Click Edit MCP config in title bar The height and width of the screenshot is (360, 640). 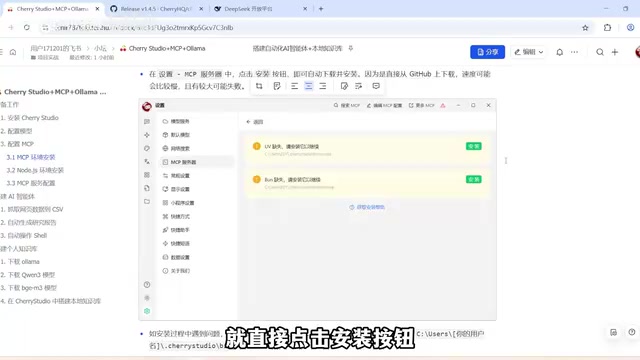[384, 105]
